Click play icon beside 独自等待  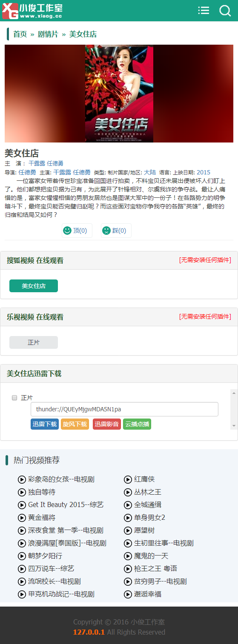[x=22, y=492]
